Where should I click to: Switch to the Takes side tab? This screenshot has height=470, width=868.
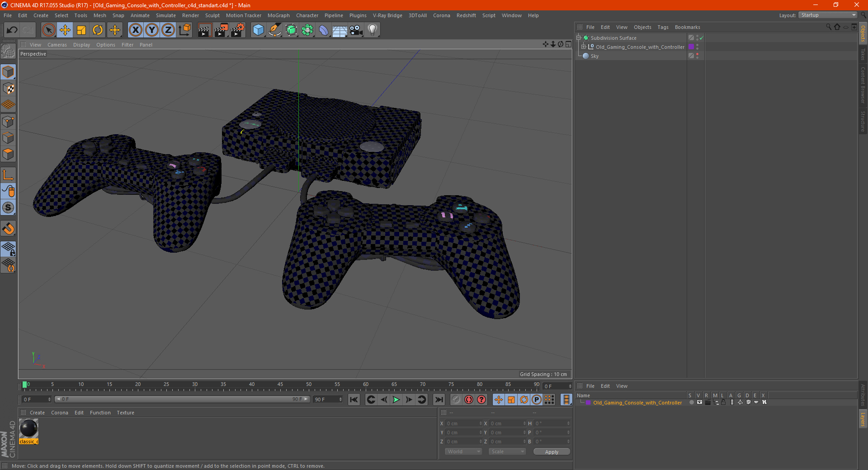pos(863,54)
